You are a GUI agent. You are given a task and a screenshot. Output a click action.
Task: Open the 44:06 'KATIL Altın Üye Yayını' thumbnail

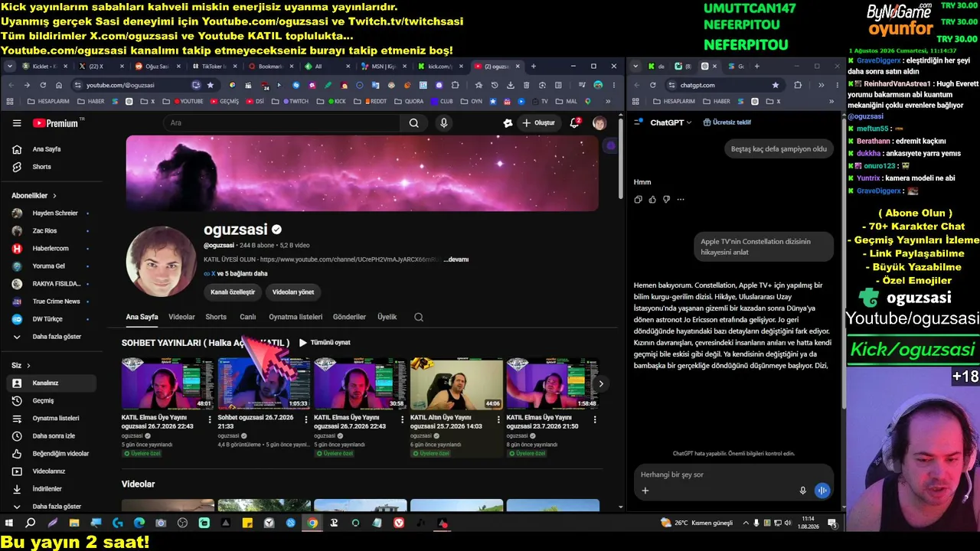click(456, 383)
